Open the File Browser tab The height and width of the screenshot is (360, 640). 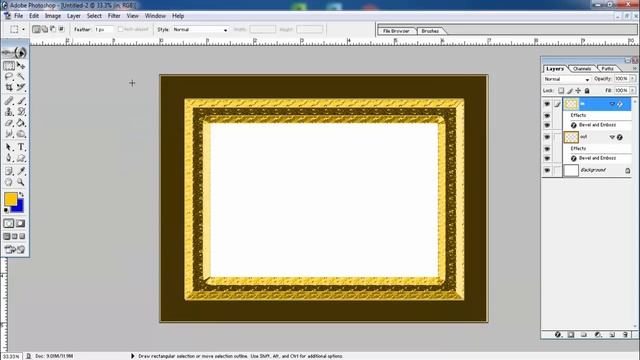396,31
